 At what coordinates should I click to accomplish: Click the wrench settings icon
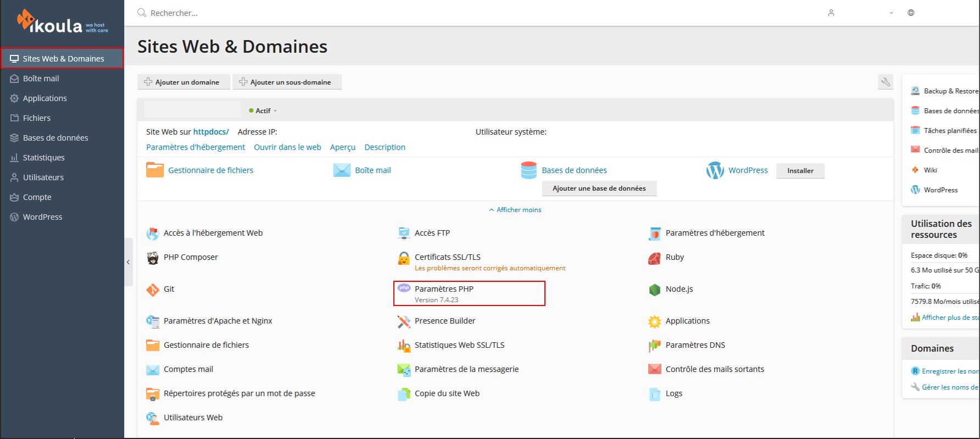coord(886,82)
